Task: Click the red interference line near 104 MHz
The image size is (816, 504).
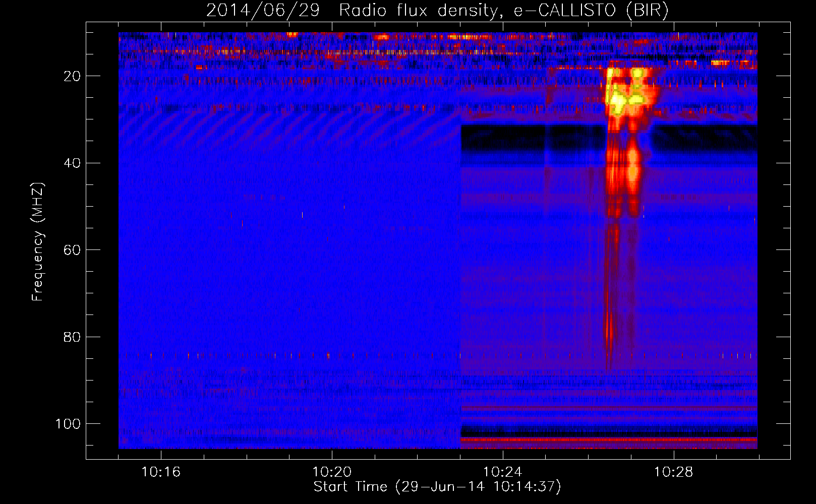Action: 609,440
